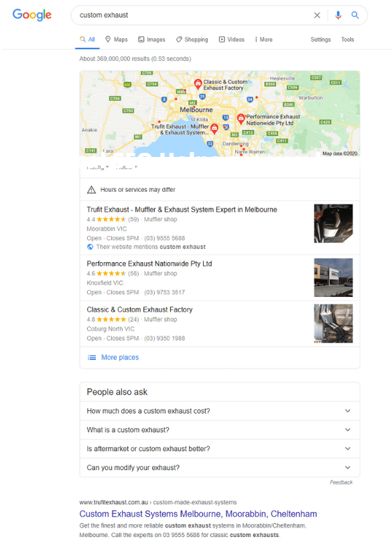392x543 pixels.
Task: Open Custom Exhaust Systems Melbourne result link
Action: click(x=198, y=514)
